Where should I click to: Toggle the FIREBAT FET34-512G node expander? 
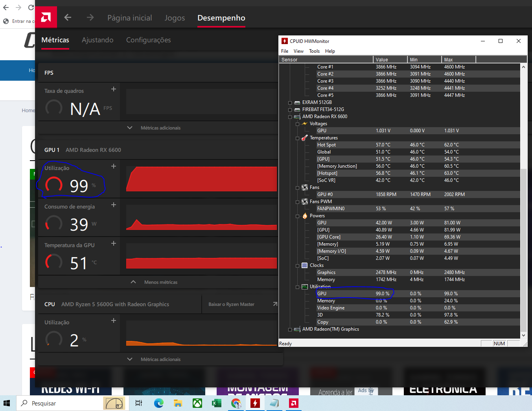[290, 110]
